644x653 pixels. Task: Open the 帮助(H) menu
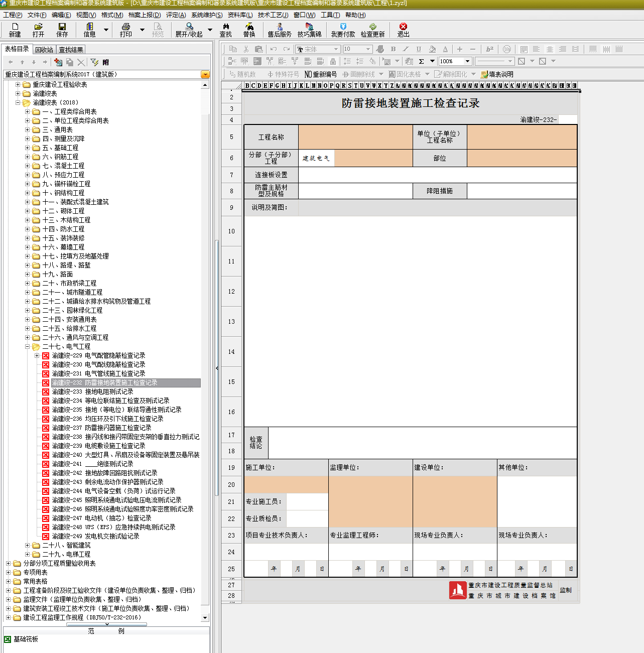[x=355, y=15]
